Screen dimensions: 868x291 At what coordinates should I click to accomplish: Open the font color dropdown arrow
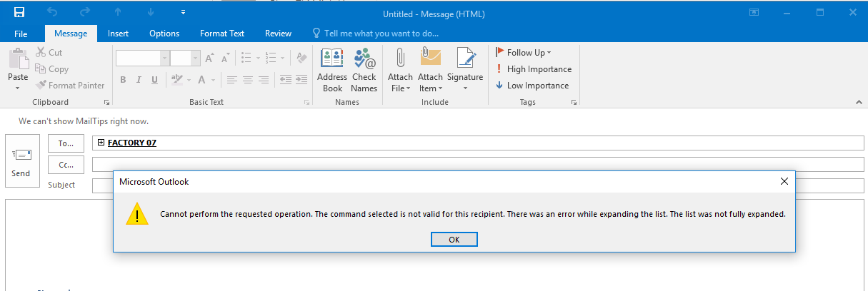point(214,80)
